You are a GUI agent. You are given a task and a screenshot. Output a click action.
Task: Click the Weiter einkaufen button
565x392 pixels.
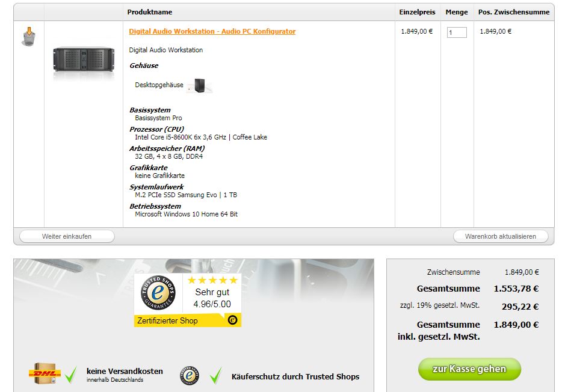pyautogui.click(x=67, y=236)
